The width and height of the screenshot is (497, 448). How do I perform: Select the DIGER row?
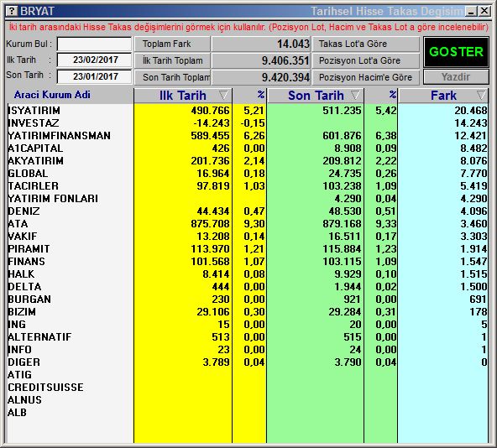(x=247, y=362)
